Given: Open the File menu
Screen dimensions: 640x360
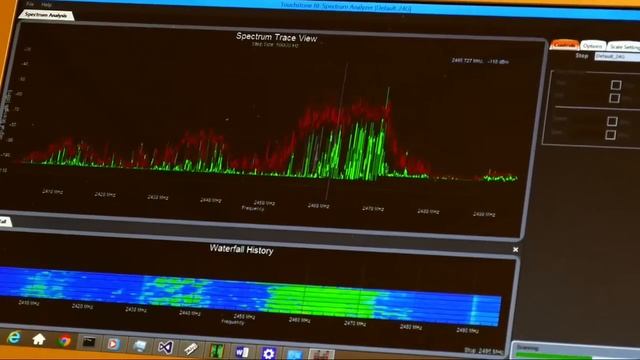Looking at the screenshot, I should [x=30, y=4].
